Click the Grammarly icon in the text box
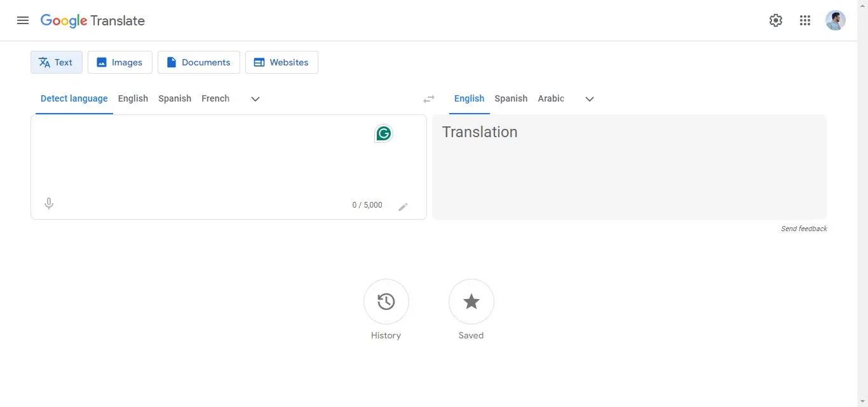 tap(383, 133)
